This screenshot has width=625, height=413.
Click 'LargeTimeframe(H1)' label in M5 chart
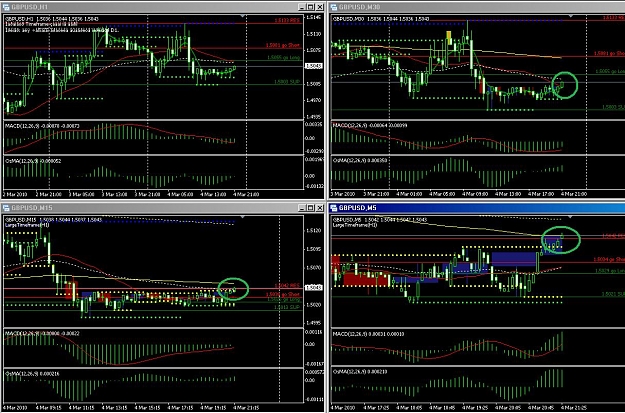pos(355,225)
